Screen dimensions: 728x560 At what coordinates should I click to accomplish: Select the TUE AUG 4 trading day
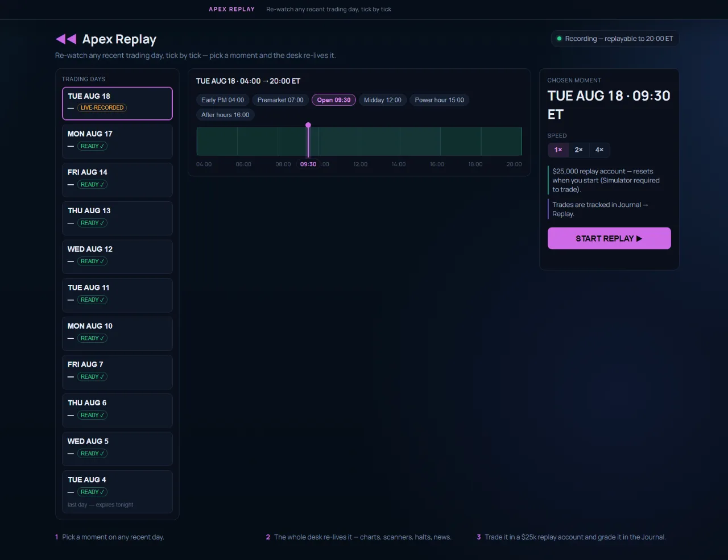(x=117, y=492)
